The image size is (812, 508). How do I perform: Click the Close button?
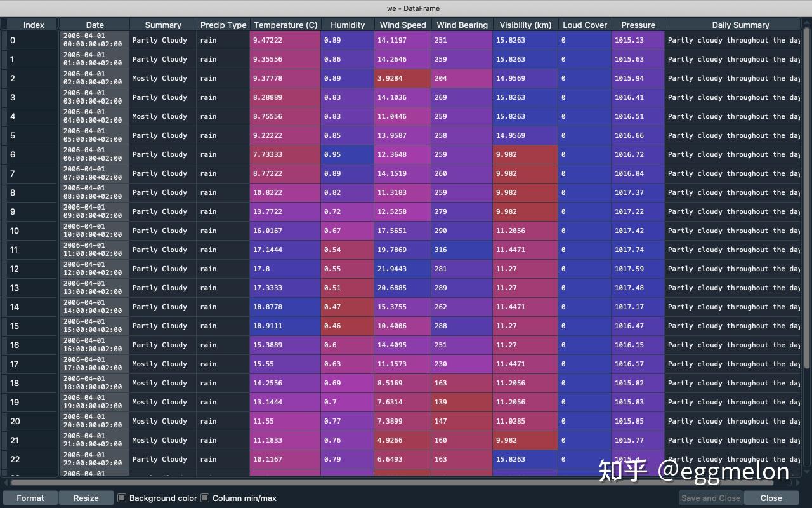click(x=771, y=498)
